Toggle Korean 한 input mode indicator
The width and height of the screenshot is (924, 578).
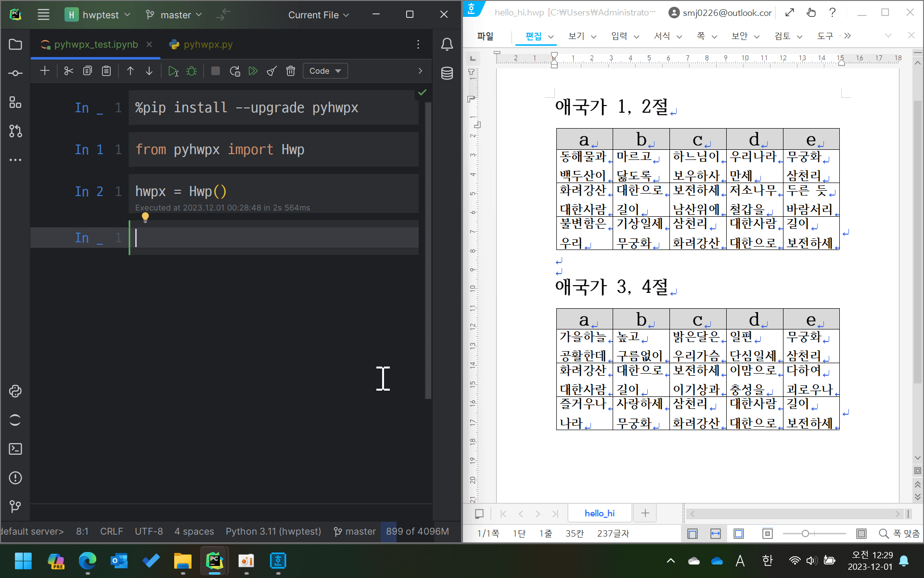pyautogui.click(x=767, y=561)
